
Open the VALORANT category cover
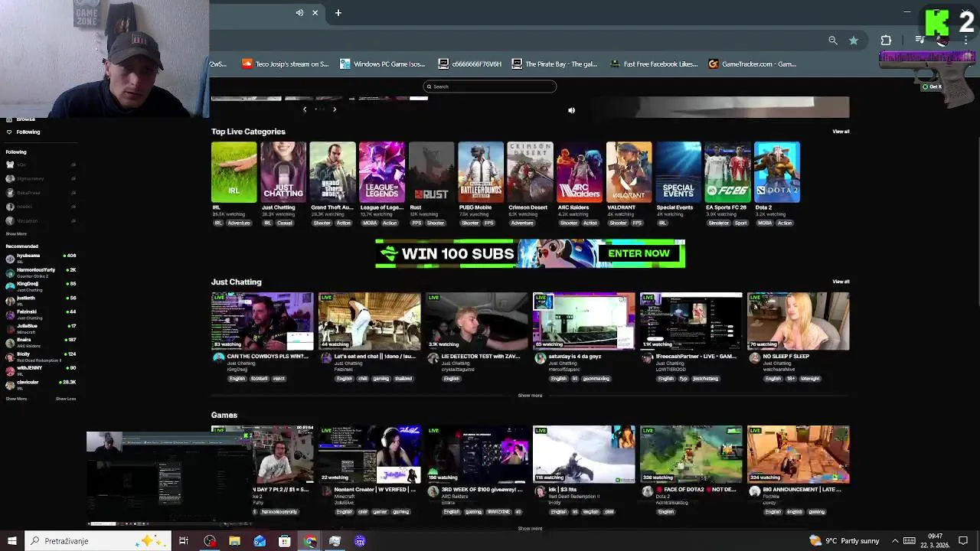pos(629,172)
